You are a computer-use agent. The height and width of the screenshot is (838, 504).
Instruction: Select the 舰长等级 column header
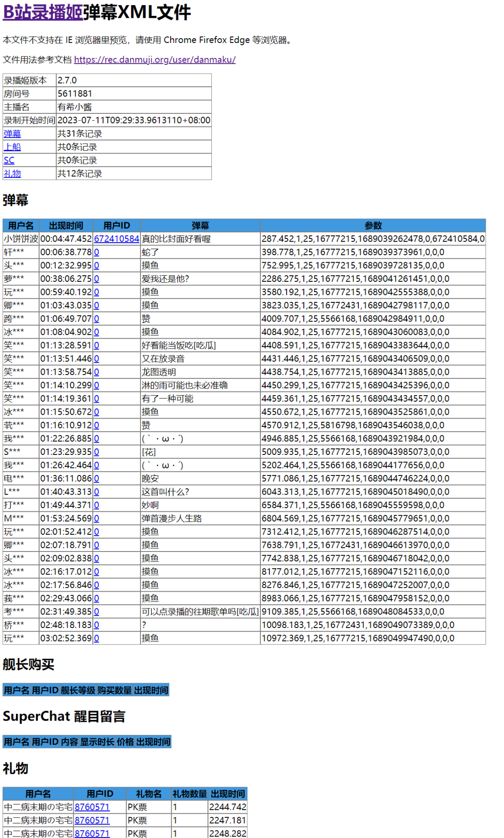pyautogui.click(x=78, y=690)
